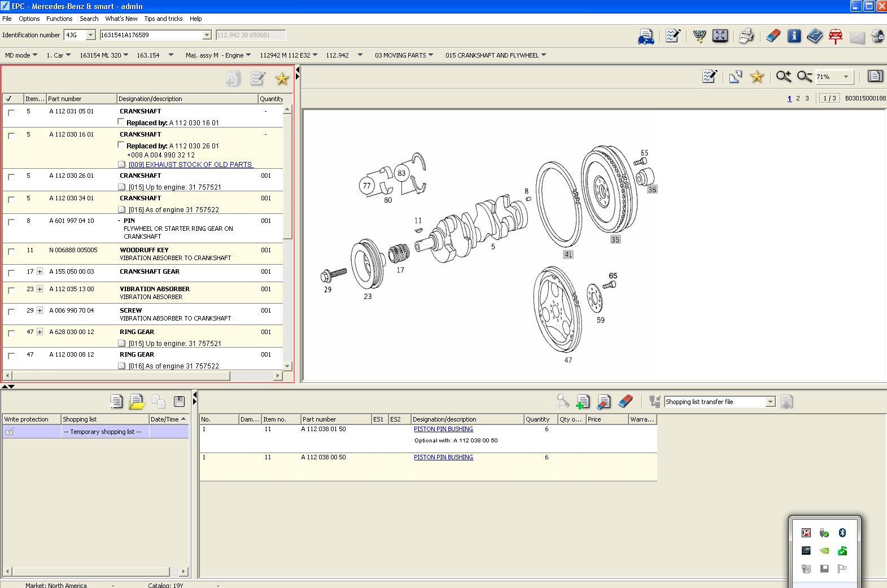887x588 pixels.
Task: Click the identification number input field
Action: pyautogui.click(x=151, y=35)
